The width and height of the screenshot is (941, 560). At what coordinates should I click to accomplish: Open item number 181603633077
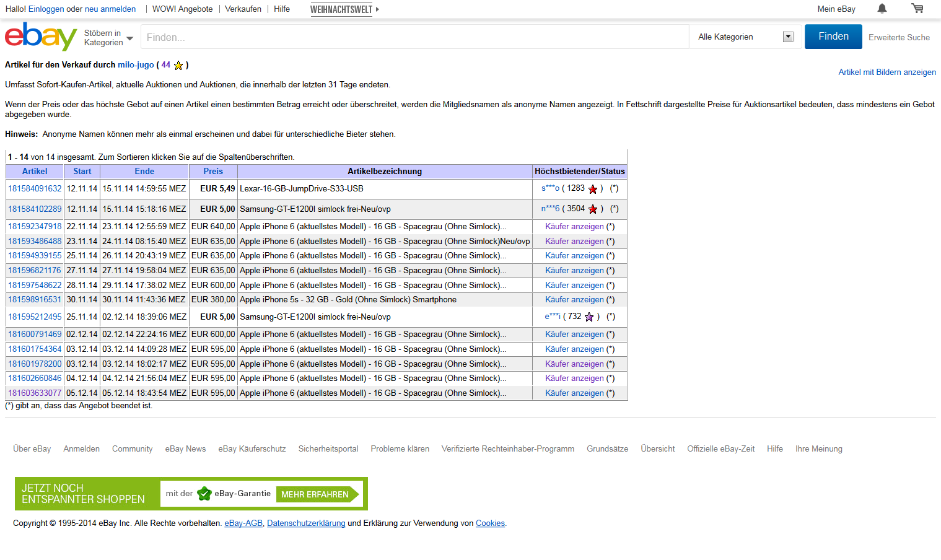click(35, 393)
